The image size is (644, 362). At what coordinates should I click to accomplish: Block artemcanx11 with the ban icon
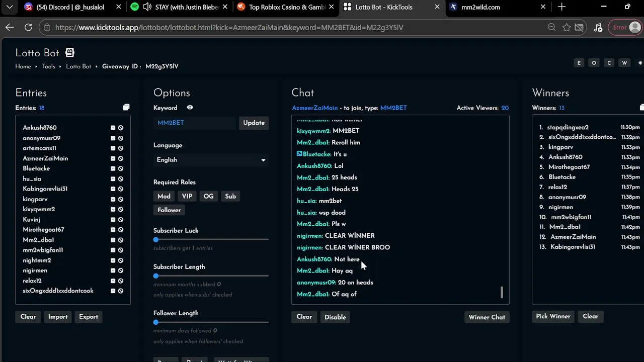(121, 148)
